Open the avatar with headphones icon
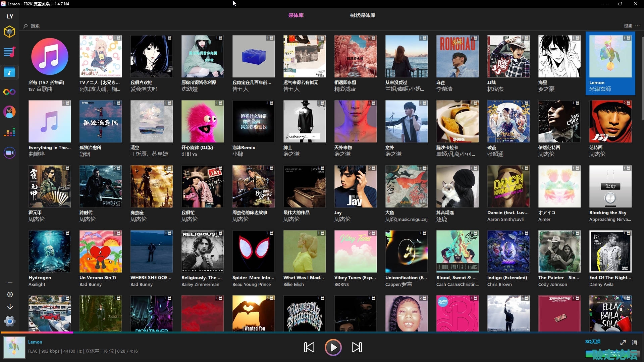Screen dimensions: 644x362 [x=9, y=112]
